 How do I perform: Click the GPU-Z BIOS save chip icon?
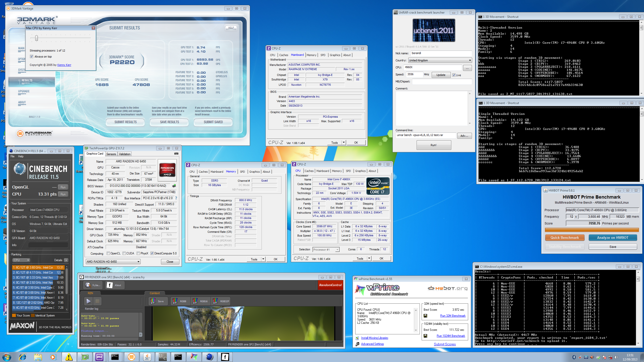[174, 186]
